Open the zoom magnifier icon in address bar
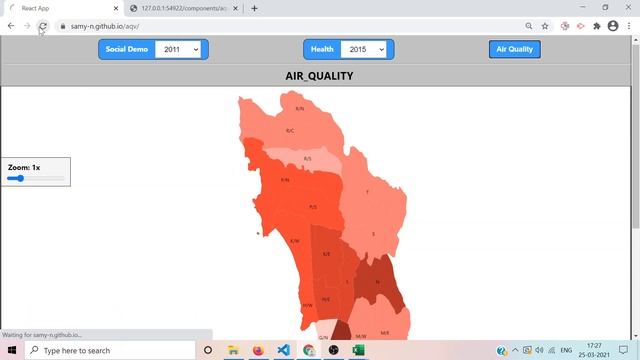 pyautogui.click(x=529, y=26)
